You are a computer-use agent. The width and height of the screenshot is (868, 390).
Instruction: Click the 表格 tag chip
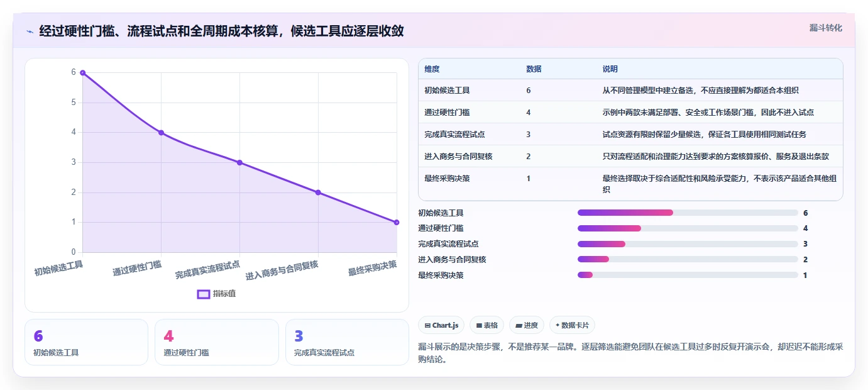click(487, 325)
